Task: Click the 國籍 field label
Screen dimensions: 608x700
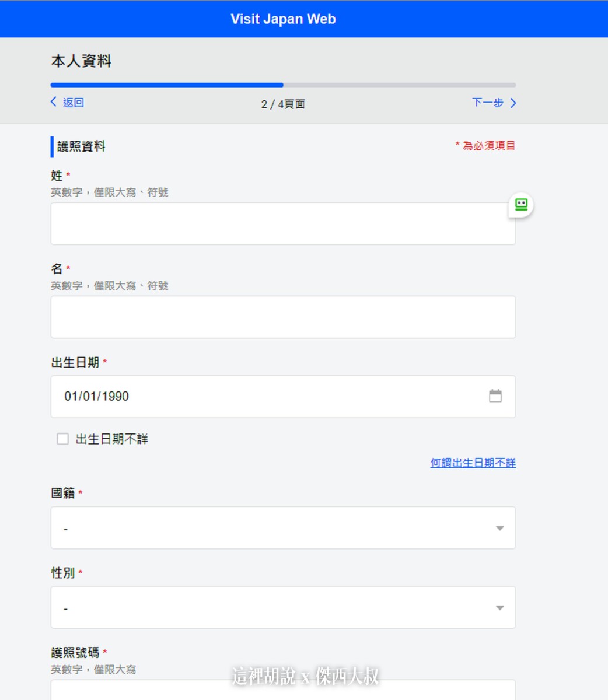Action: pos(63,493)
